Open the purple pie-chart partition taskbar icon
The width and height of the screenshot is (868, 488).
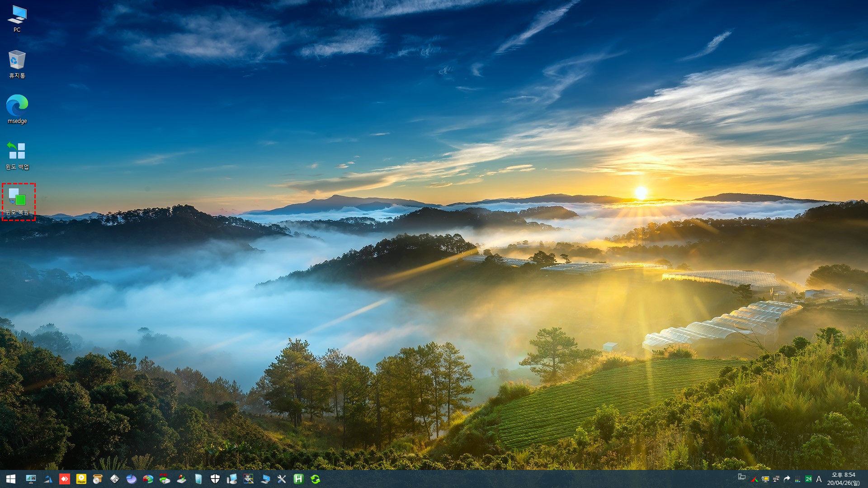(131, 479)
